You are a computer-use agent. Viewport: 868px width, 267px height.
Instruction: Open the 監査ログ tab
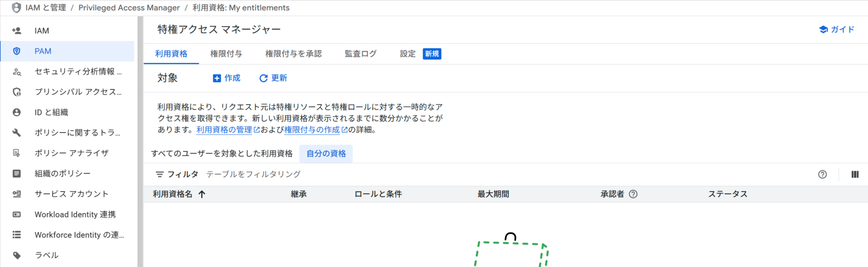361,54
